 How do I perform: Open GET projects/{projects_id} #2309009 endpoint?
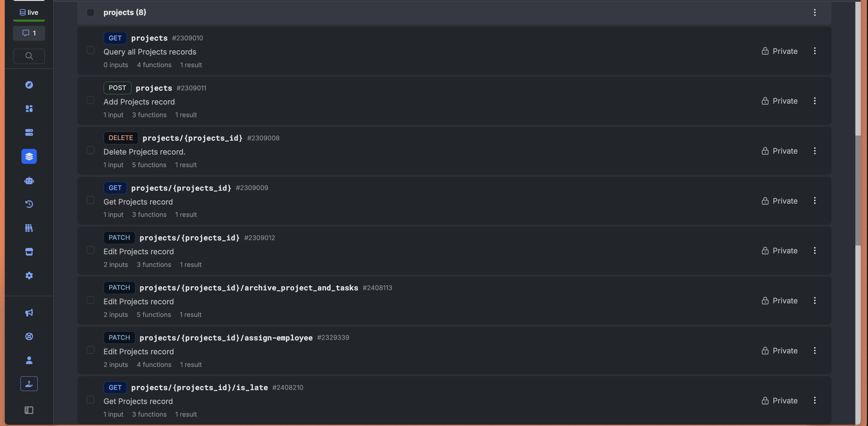pos(454,201)
